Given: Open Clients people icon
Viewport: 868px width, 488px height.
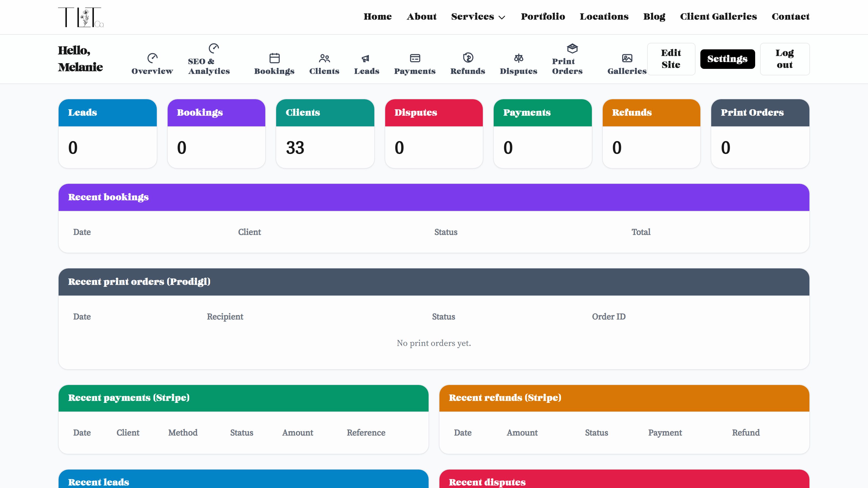Looking at the screenshot, I should [x=324, y=58].
